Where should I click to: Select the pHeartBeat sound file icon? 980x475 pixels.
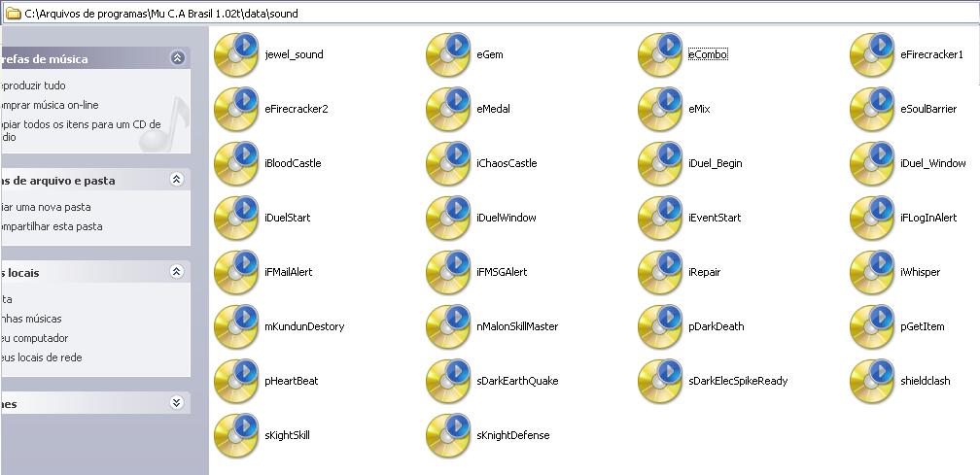pos(235,381)
